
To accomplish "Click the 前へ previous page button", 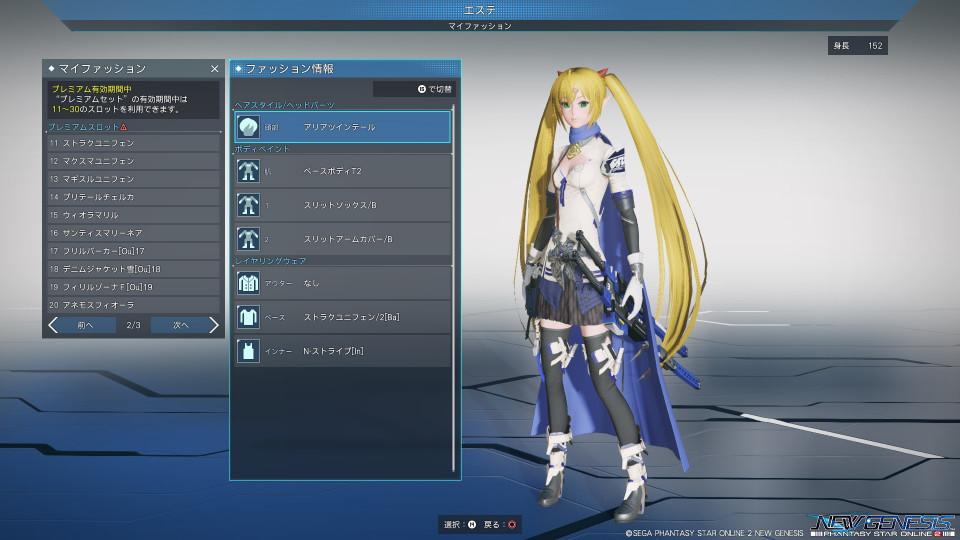I will pos(86,325).
